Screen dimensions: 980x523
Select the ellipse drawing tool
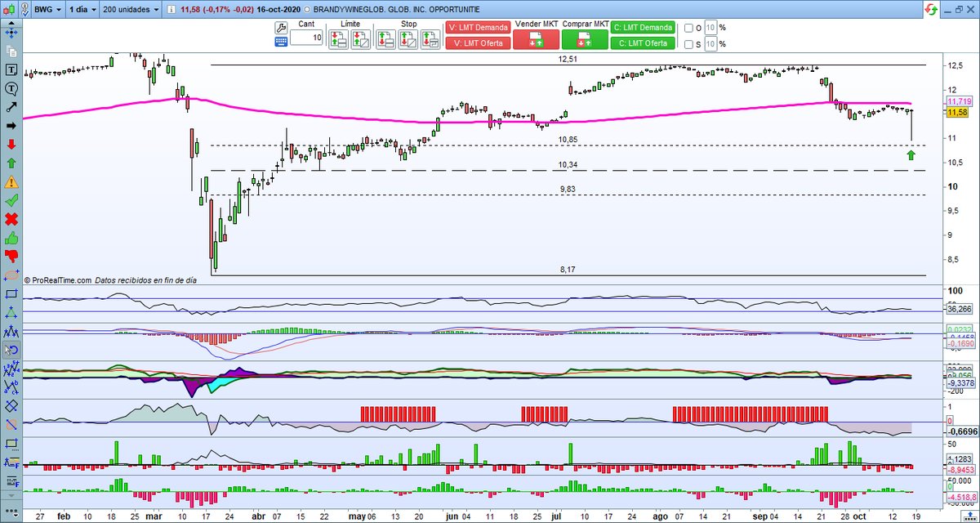[x=11, y=275]
